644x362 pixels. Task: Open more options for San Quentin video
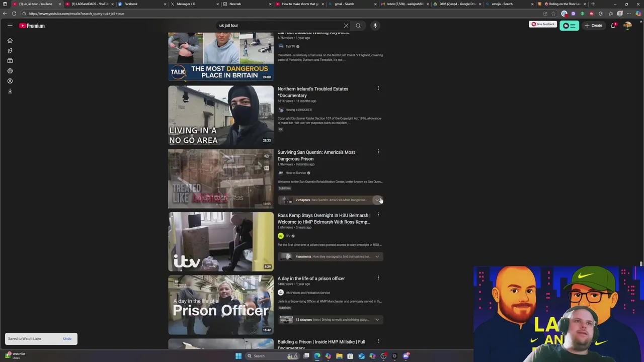pos(378,152)
